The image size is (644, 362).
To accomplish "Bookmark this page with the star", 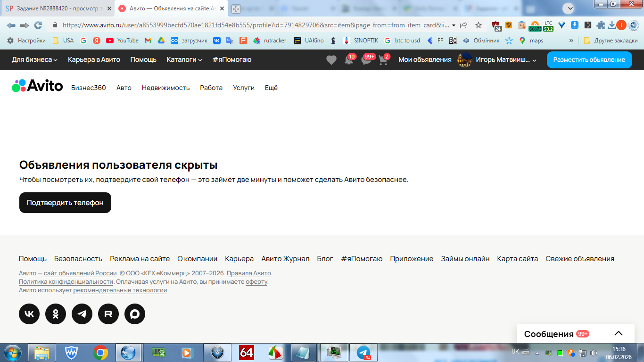I will click(x=479, y=25).
